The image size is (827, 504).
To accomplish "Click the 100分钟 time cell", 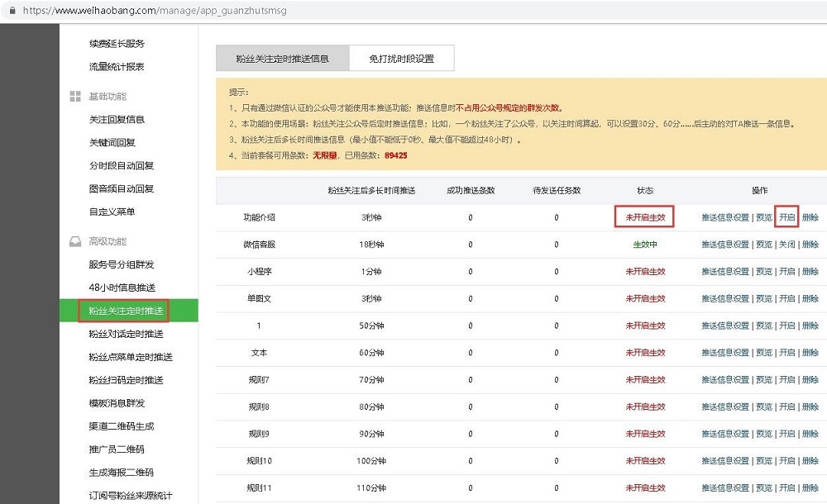I will click(x=371, y=460).
